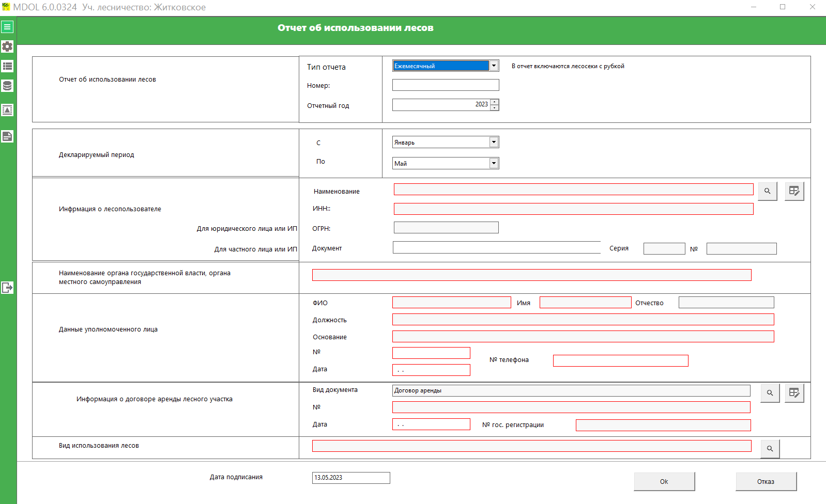Open the image layout sidebar icon

pyautogui.click(x=7, y=110)
